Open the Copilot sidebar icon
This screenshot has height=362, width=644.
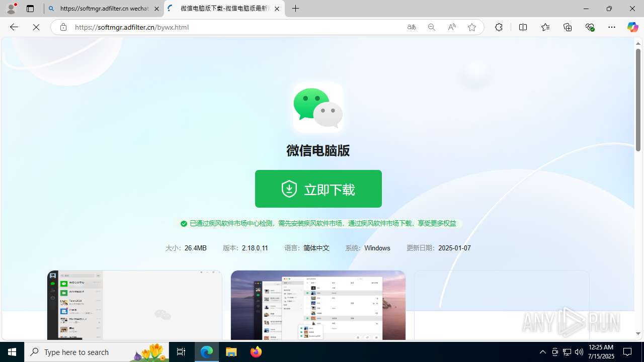point(632,27)
